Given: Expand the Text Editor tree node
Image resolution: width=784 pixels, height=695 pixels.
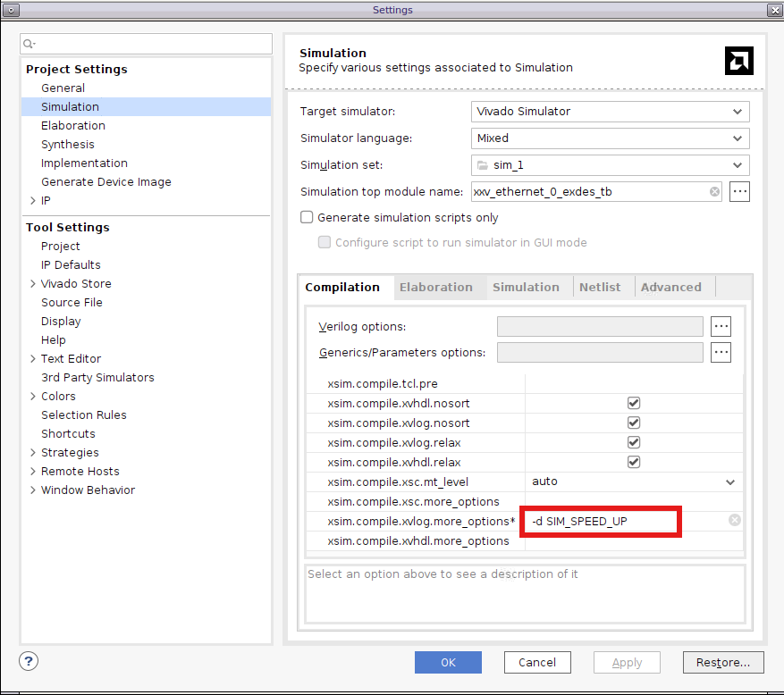Looking at the screenshot, I should [x=33, y=358].
